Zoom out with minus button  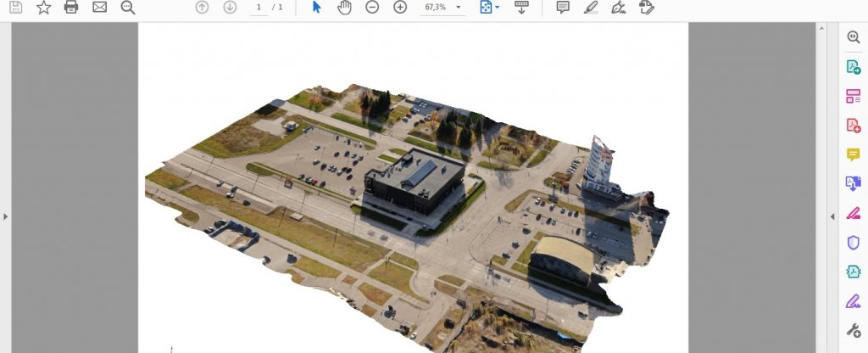[x=372, y=7]
